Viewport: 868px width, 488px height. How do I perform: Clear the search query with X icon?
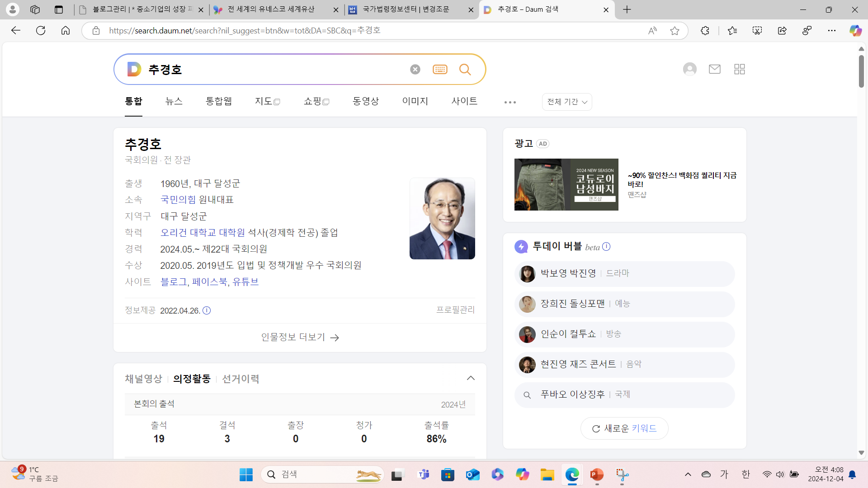click(415, 69)
